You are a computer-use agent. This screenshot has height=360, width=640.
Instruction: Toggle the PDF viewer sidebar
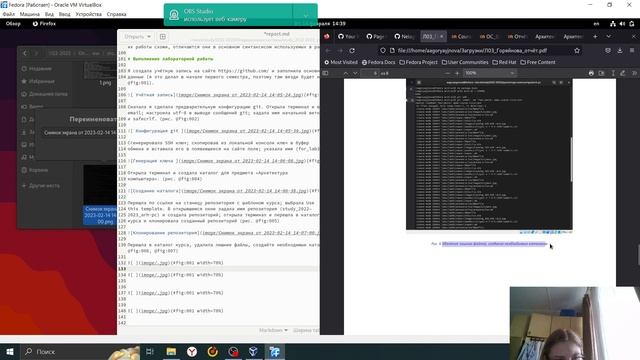325,73
